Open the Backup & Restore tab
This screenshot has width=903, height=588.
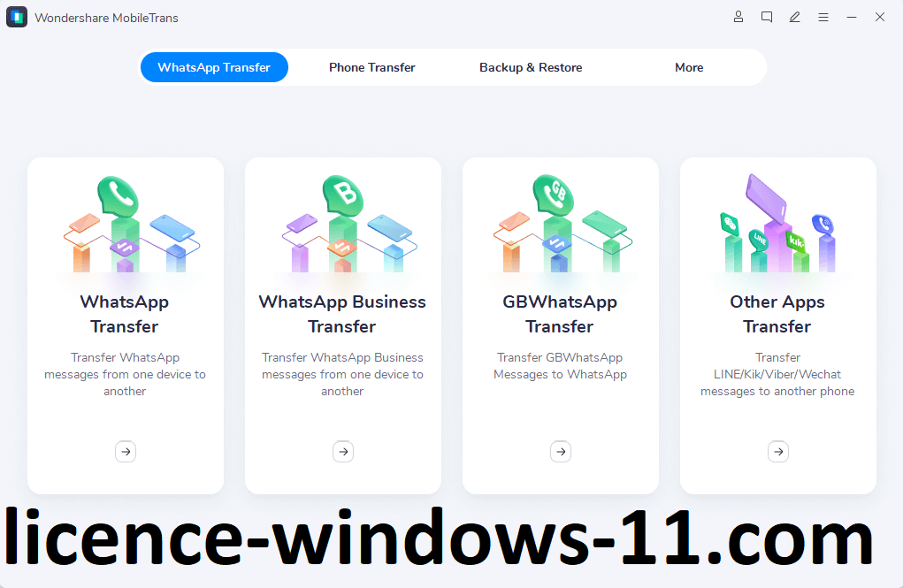coord(531,67)
